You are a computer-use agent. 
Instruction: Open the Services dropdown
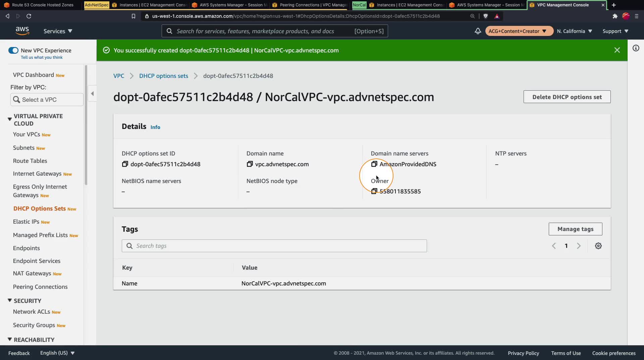(x=58, y=31)
